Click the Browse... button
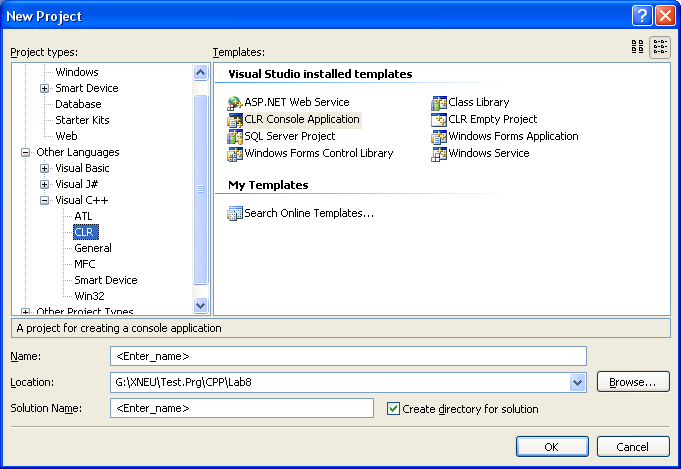 (x=633, y=382)
